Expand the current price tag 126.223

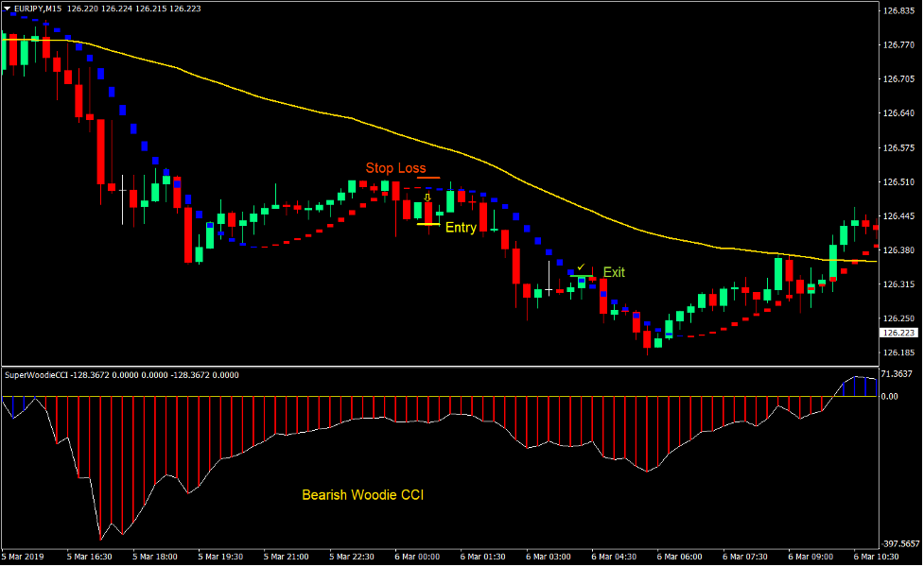[x=897, y=333]
